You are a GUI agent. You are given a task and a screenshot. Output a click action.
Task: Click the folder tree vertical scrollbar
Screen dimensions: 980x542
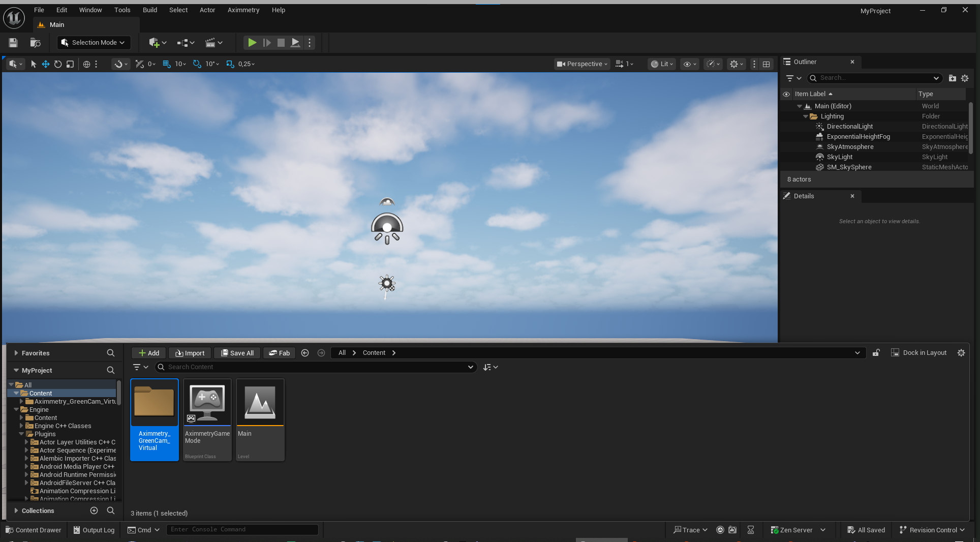point(119,393)
